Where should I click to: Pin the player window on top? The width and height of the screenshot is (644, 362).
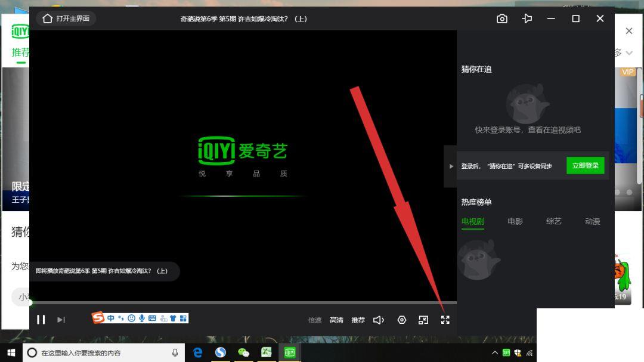point(527,18)
